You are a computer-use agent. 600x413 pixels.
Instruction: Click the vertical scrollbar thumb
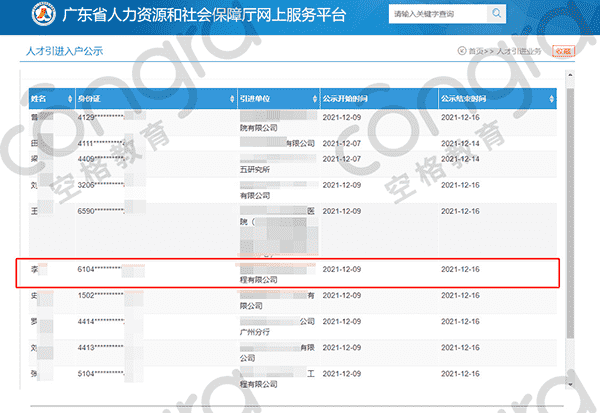tap(570, 212)
